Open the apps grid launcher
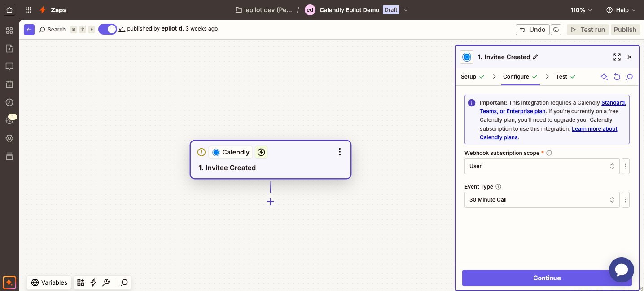The width and height of the screenshot is (644, 291). point(28,10)
